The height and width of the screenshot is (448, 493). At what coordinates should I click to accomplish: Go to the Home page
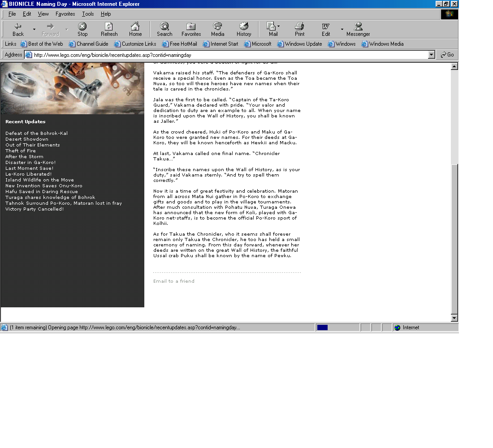coord(135,29)
